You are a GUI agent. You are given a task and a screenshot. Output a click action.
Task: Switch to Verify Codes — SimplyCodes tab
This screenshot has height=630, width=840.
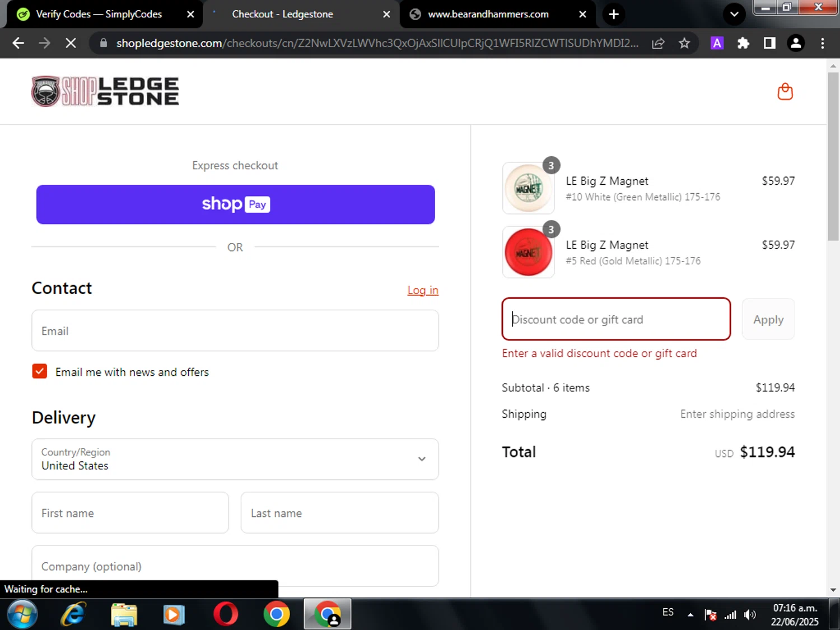99,14
